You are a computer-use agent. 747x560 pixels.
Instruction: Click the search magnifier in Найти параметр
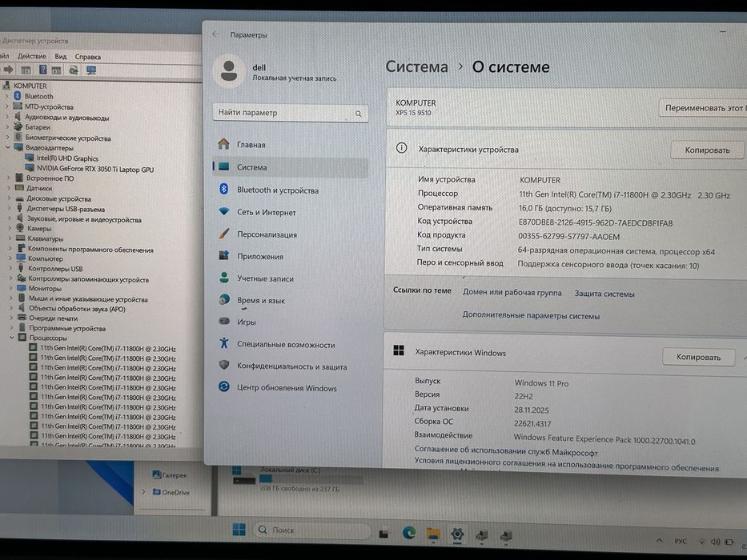click(x=358, y=114)
